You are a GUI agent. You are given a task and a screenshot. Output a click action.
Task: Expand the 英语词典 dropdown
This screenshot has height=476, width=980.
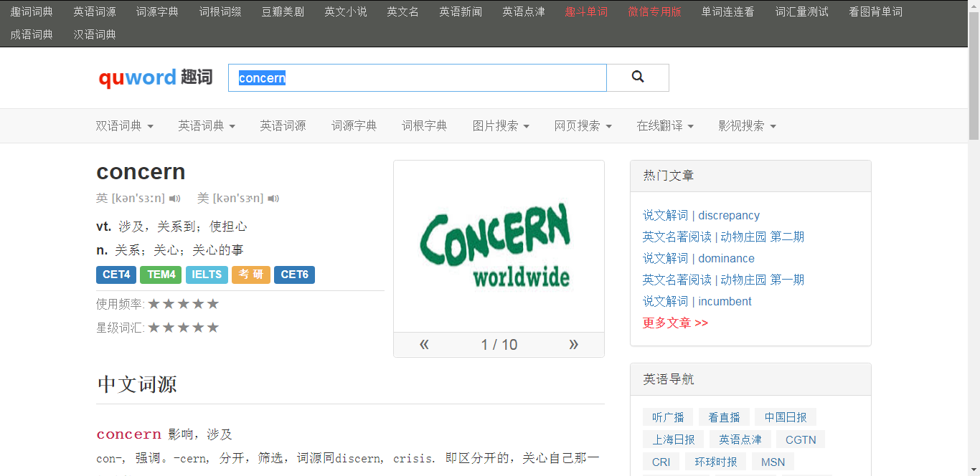pos(207,126)
